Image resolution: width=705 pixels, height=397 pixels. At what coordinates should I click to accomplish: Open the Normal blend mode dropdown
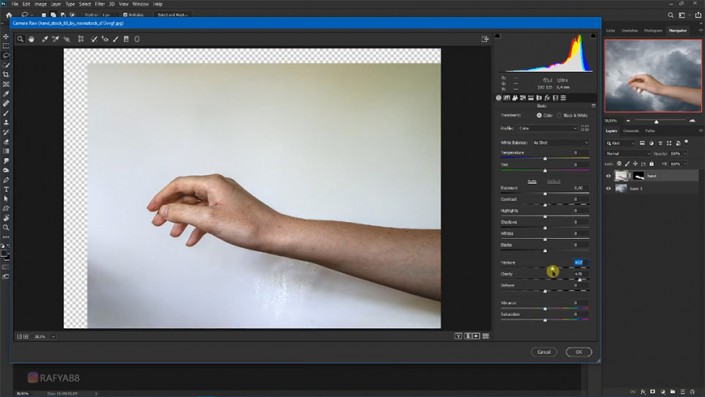click(628, 154)
